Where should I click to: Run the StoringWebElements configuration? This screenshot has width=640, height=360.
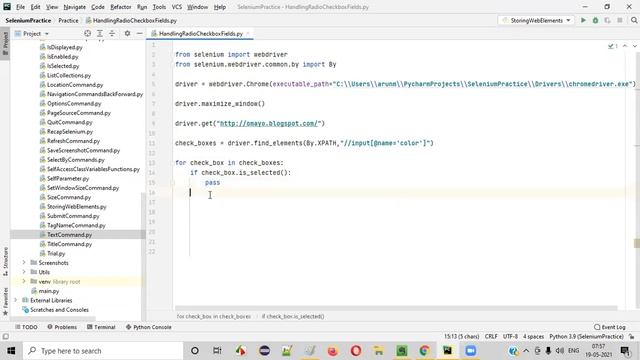pos(583,20)
